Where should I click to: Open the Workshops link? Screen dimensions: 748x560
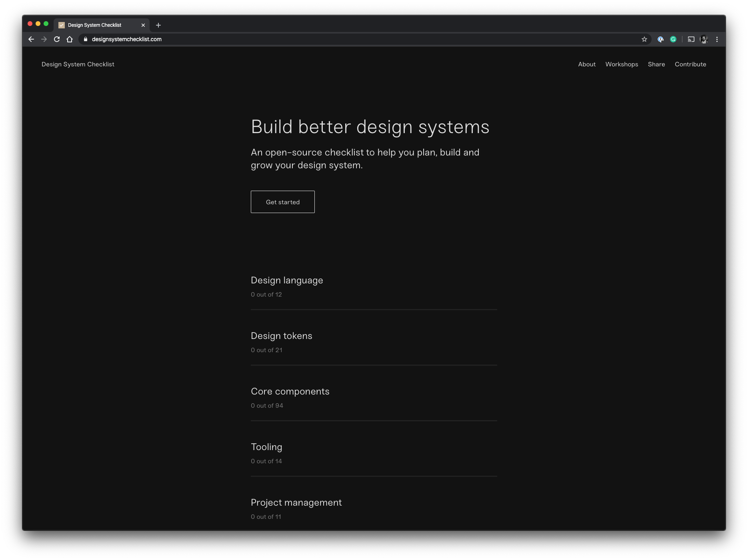(622, 64)
